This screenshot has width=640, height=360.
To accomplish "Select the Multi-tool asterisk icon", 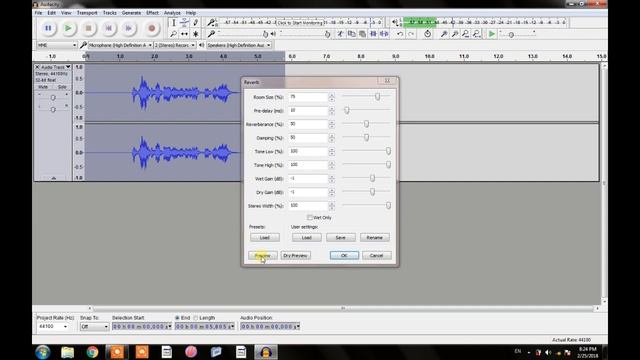I will (x=196, y=34).
